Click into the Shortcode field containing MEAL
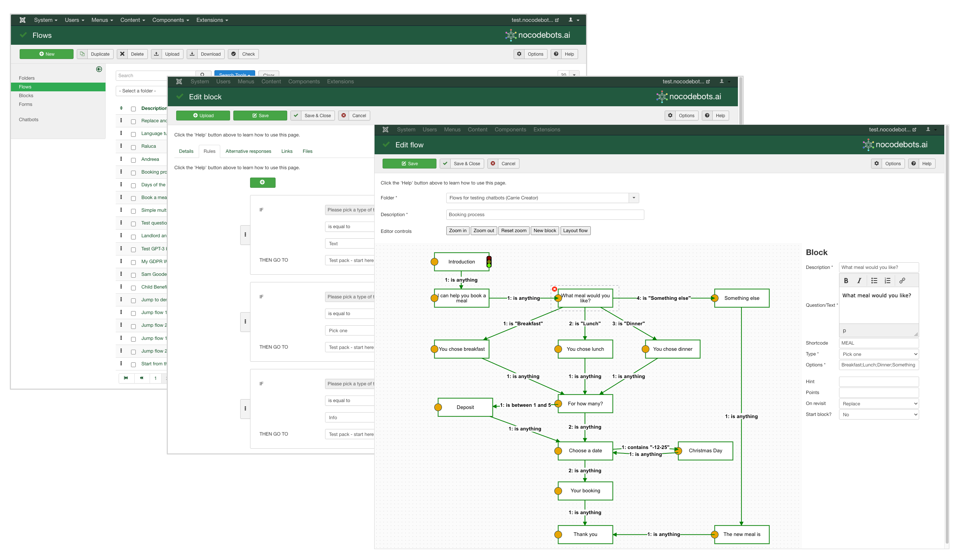 tap(878, 343)
